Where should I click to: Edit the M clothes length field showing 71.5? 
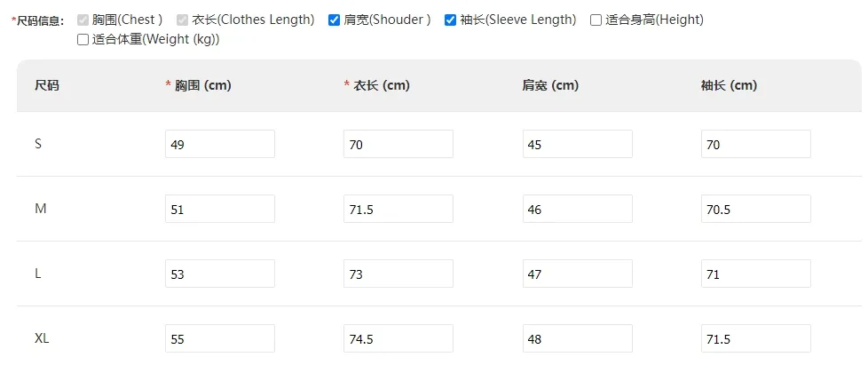point(398,209)
